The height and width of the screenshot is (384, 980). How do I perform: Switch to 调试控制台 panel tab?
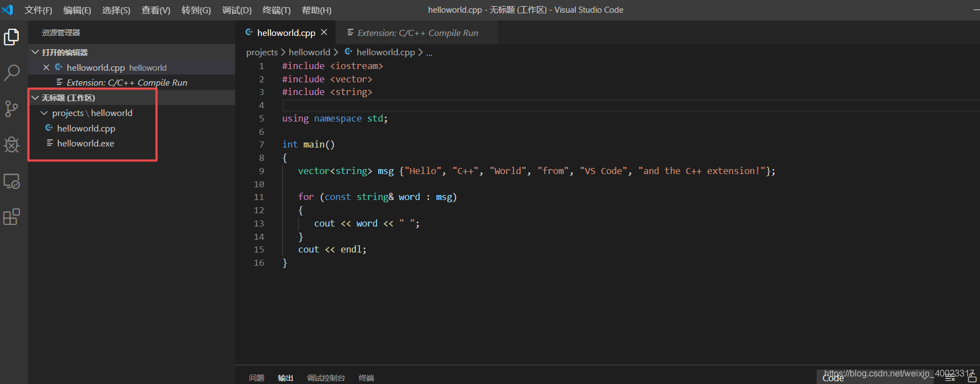click(326, 378)
